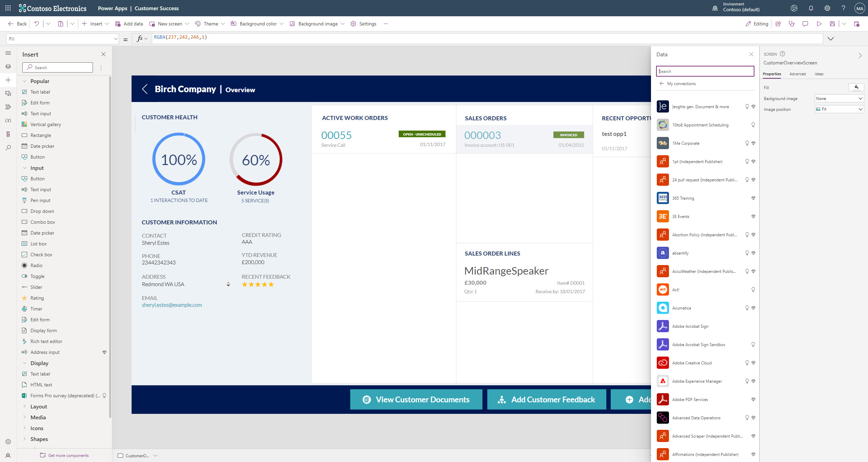The image size is (868, 462).
Task: Open the Variables (x) sidebar icon
Action: pyautogui.click(x=8, y=120)
